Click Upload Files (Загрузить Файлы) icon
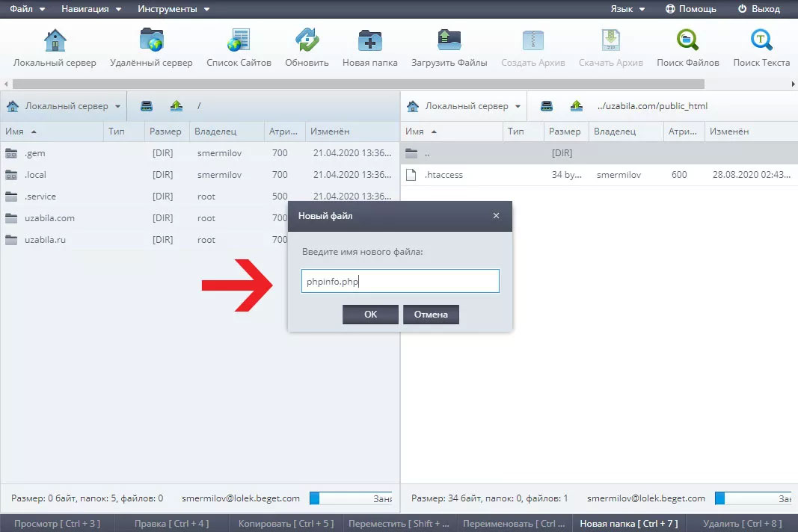This screenshot has width=798, height=532. tap(449, 40)
